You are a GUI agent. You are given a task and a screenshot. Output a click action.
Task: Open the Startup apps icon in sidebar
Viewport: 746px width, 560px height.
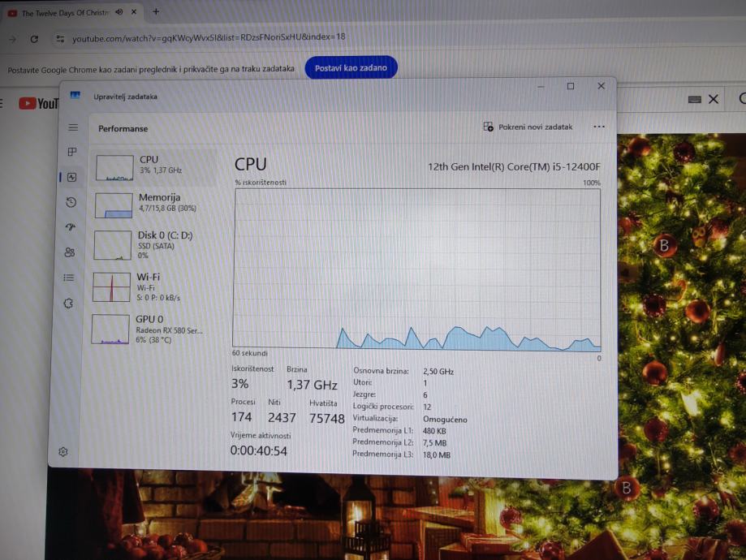[x=71, y=227]
